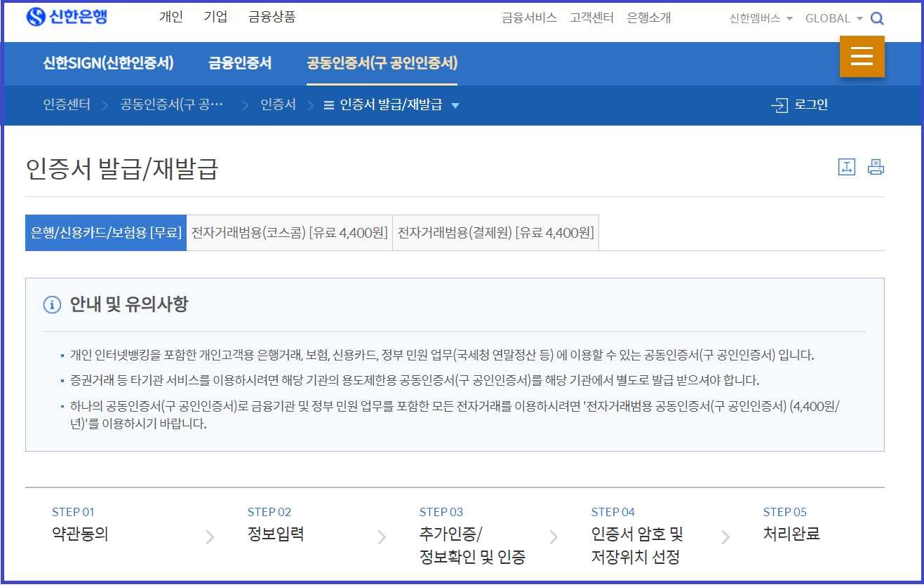The width and height of the screenshot is (924, 587).
Task: Click the 공동인증서(구 공… breadcrumb link
Action: point(172,105)
